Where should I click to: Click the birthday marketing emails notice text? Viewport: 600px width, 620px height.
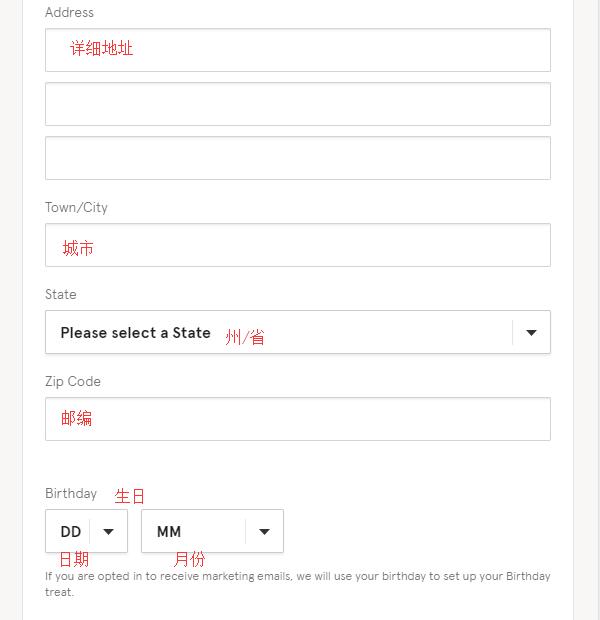click(x=297, y=584)
